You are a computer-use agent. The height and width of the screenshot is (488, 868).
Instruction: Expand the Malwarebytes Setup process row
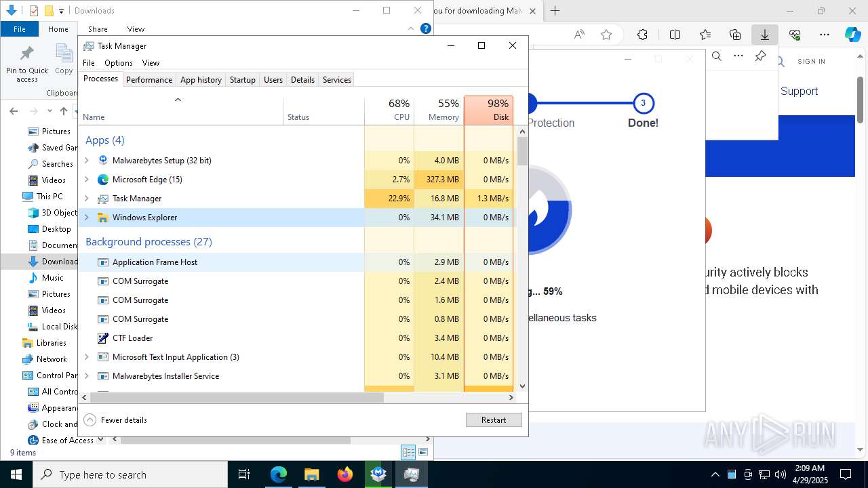[x=86, y=161]
